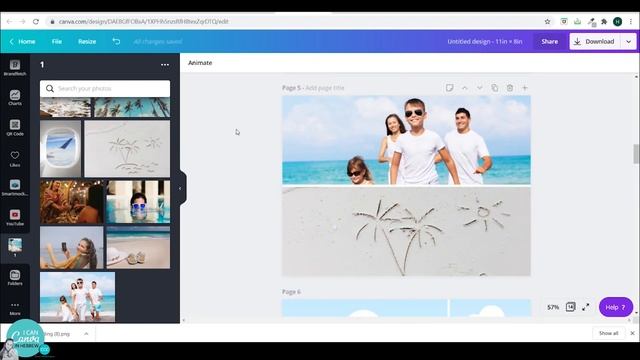Select the family beach image on canvas
Image resolution: width=640 pixels, height=360 pixels.
click(x=406, y=140)
